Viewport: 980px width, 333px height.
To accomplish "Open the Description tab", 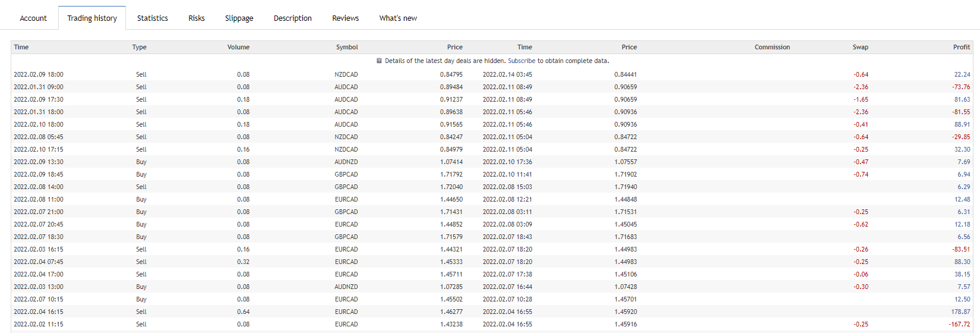I will (x=293, y=18).
